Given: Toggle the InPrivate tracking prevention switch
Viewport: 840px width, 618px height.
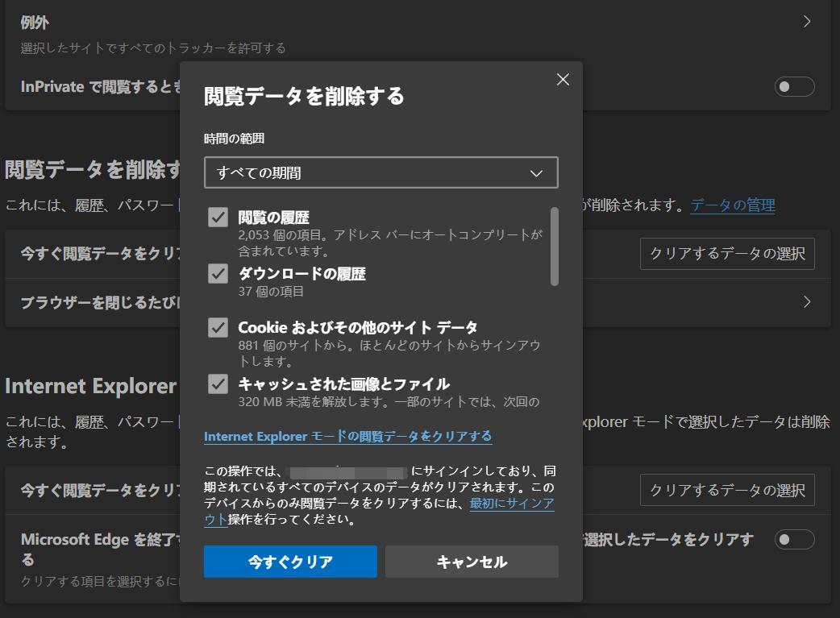Looking at the screenshot, I should (794, 86).
